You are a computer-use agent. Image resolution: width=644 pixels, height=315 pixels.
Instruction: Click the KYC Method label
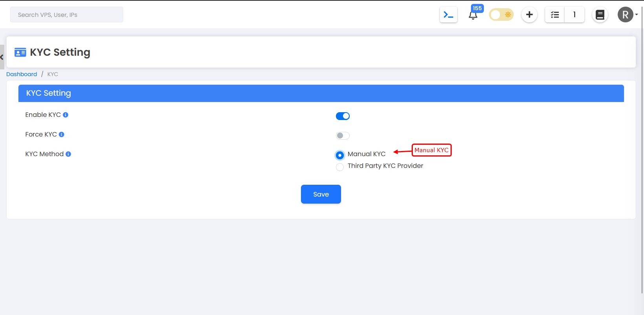(x=44, y=154)
